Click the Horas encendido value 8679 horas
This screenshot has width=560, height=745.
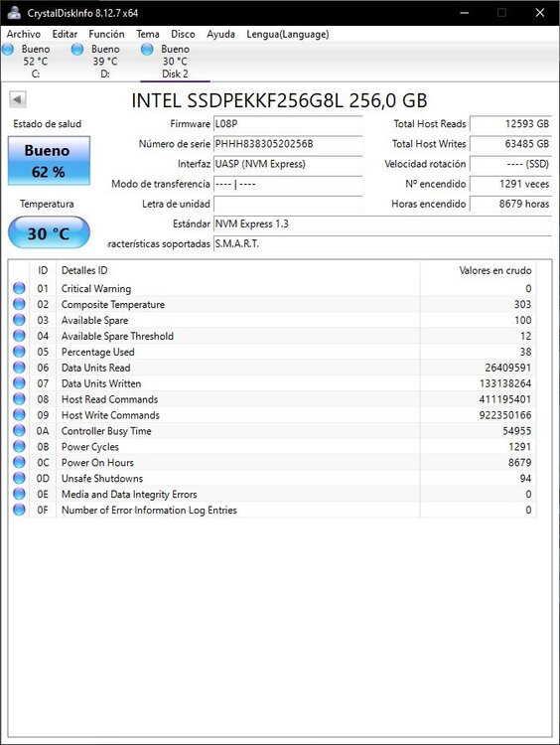[x=510, y=204]
